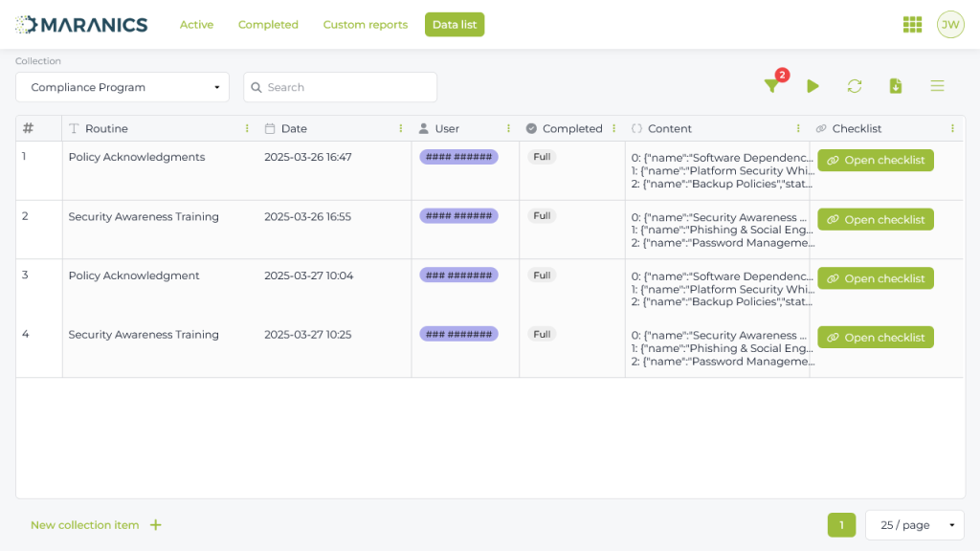Click the search magnifier icon
Viewport: 980px width, 551px height.
256,87
